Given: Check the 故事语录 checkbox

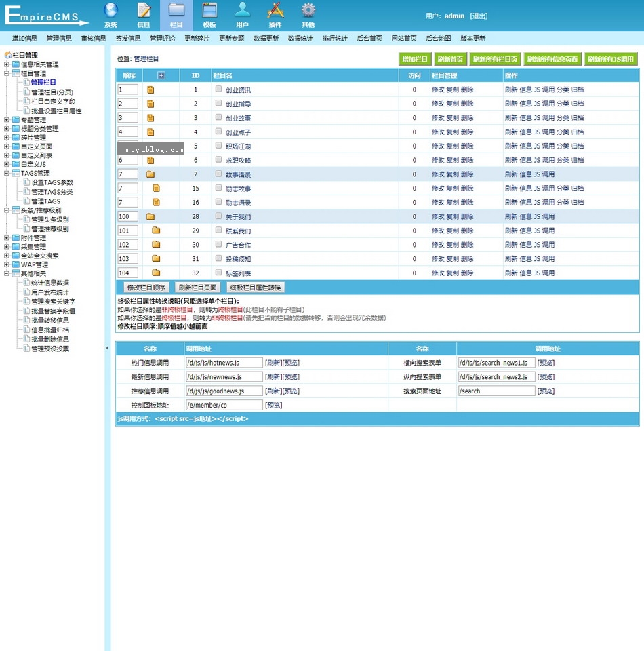Looking at the screenshot, I should point(218,174).
